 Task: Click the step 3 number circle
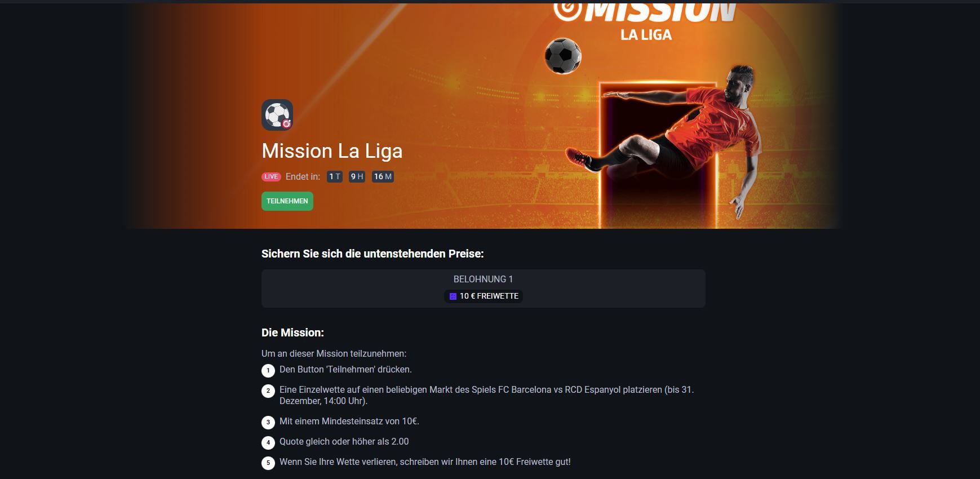tap(268, 422)
